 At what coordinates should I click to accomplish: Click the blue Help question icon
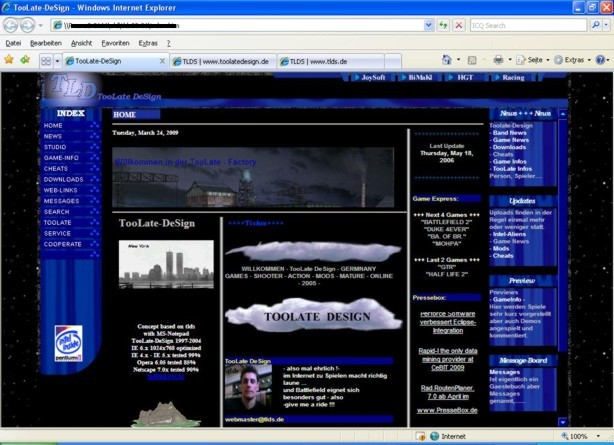[600, 60]
